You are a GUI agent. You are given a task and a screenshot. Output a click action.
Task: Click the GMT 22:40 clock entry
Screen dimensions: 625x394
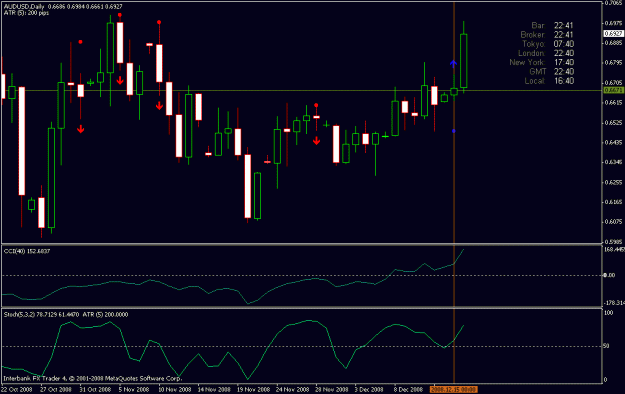pyautogui.click(x=552, y=71)
